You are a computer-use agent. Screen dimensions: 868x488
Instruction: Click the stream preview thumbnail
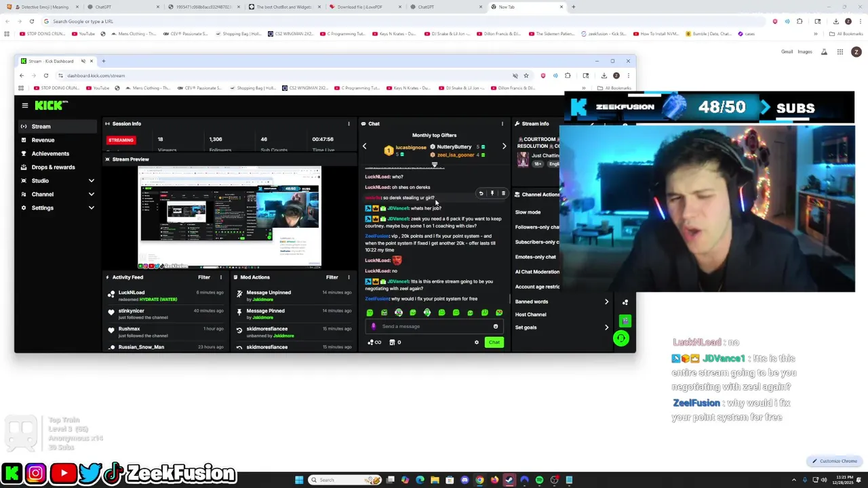[230, 217]
